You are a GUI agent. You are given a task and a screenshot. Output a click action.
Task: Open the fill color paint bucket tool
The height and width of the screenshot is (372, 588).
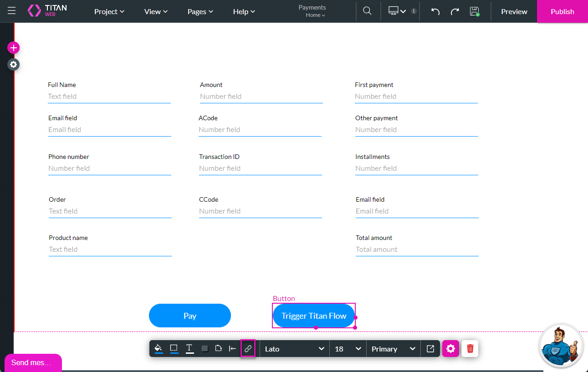158,349
